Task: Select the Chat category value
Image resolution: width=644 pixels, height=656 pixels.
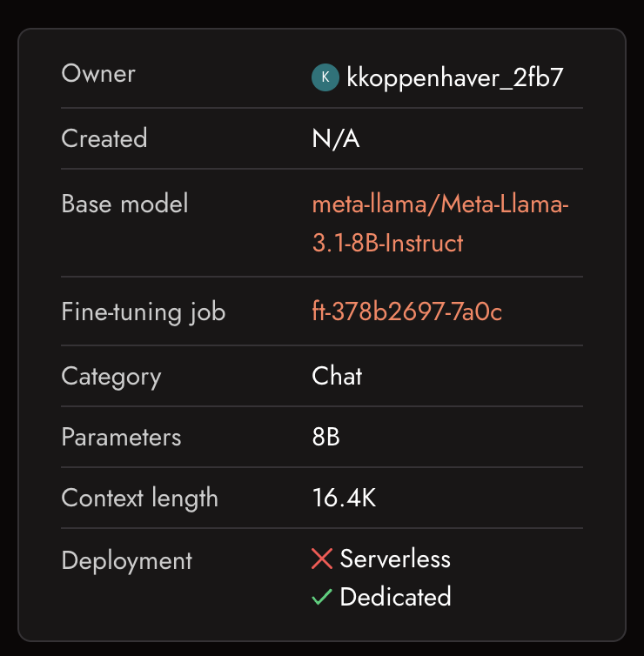Action: coord(337,376)
